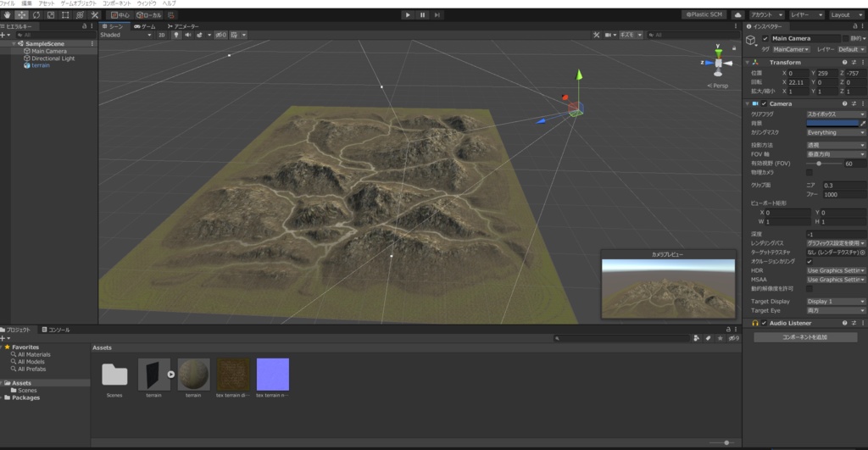Enable the static checkbox
868x450 pixels.
click(x=845, y=38)
